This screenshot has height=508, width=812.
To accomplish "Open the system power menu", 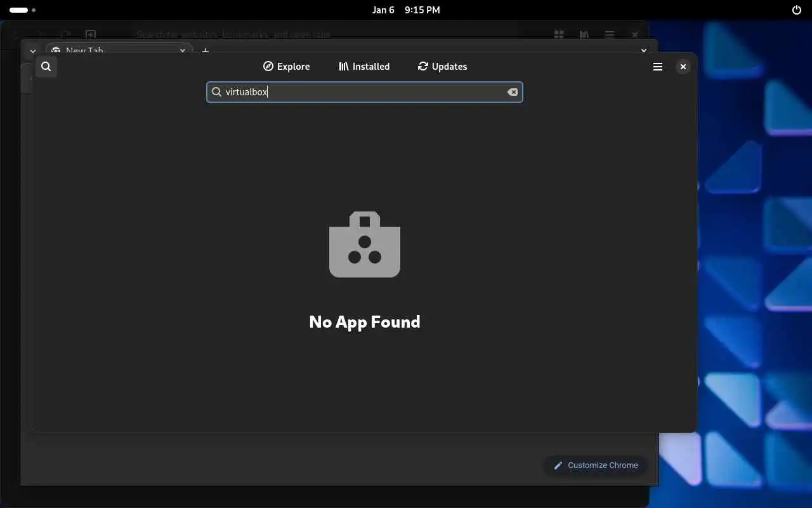I will pos(797,10).
